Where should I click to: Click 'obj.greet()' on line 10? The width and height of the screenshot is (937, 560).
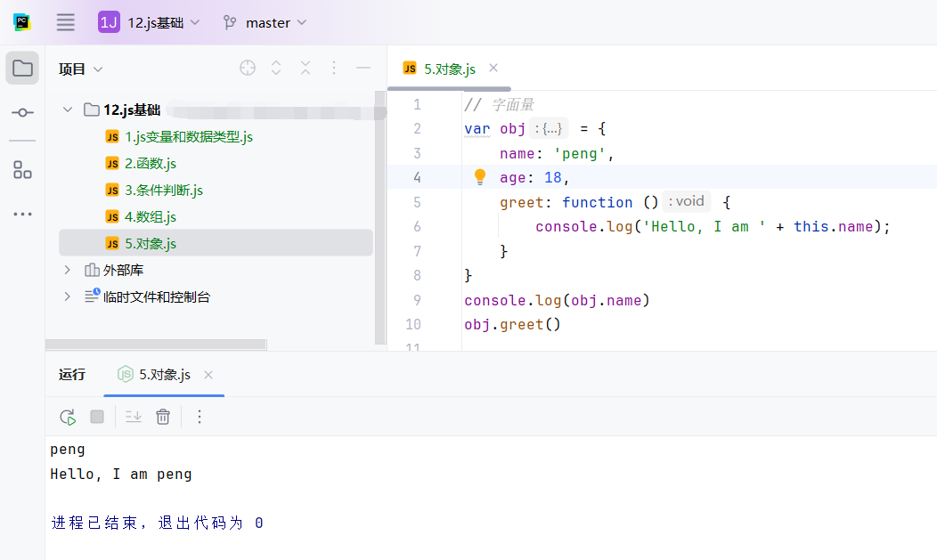tap(513, 325)
